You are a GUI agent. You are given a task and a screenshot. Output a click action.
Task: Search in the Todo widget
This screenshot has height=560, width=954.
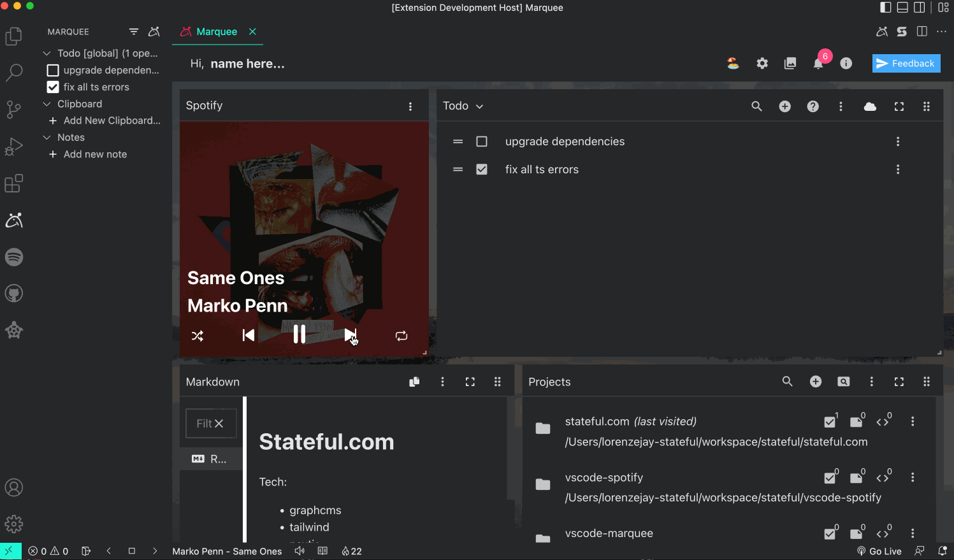pyautogui.click(x=756, y=106)
